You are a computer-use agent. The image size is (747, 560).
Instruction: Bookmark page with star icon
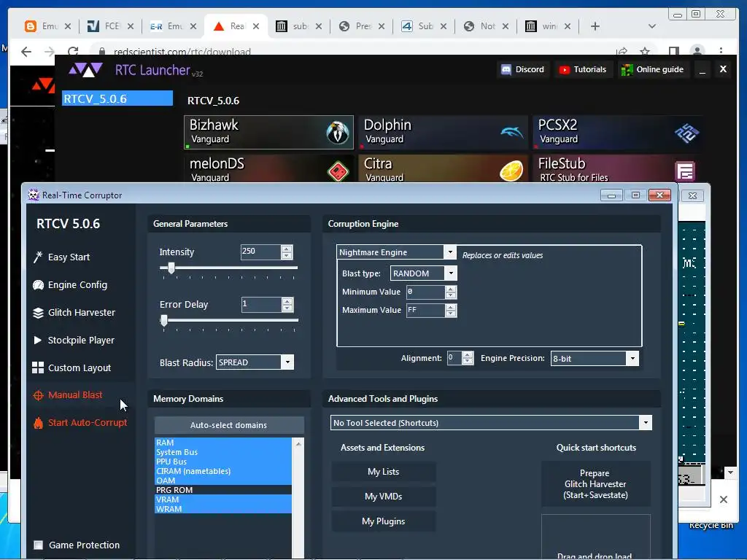click(645, 52)
